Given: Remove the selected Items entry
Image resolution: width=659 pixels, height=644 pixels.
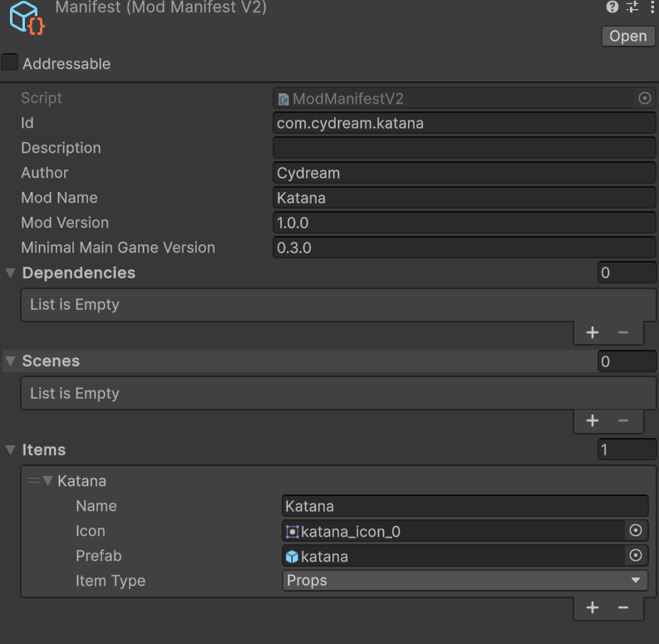Looking at the screenshot, I should click(623, 607).
